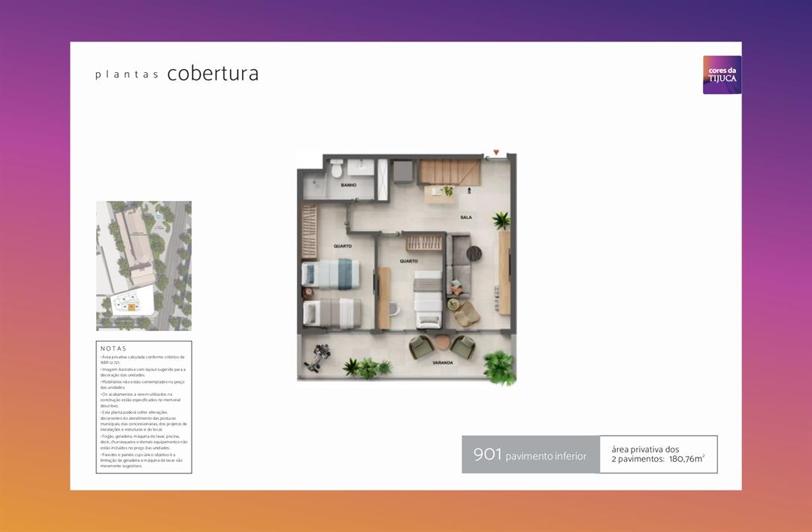Viewport: 812px width, 532px height.
Task: Select the wooden staircase in the plan
Action: pyautogui.click(x=449, y=172)
